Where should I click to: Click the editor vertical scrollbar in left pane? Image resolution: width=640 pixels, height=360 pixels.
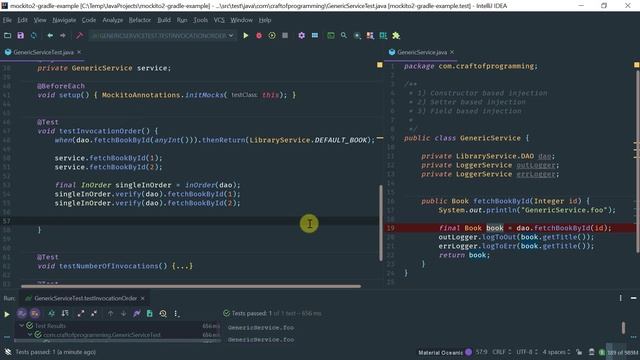click(x=381, y=222)
